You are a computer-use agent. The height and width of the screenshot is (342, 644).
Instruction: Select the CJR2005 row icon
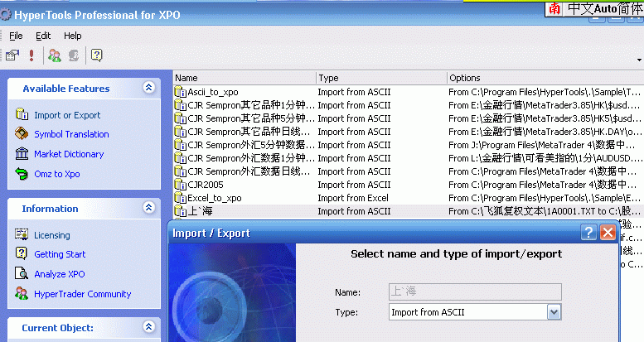coord(181,185)
